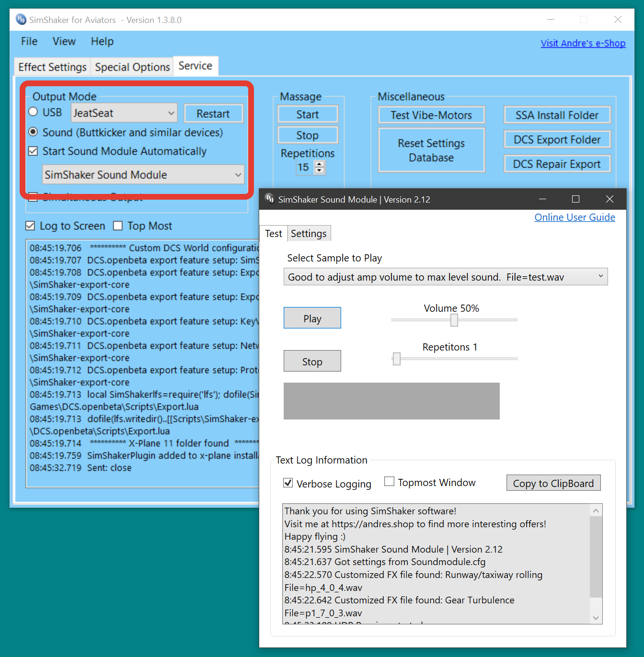Close the SimShaker for Aviators window
Image resolution: width=644 pixels, height=657 pixels.
pos(618,20)
